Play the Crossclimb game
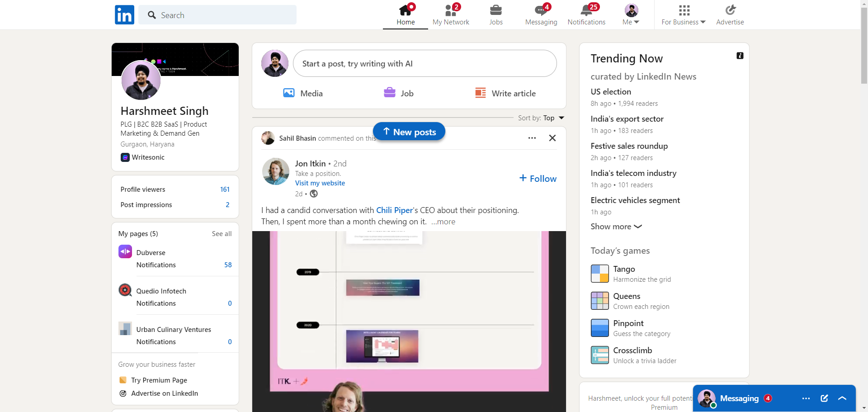The image size is (868, 412). [x=634, y=355]
